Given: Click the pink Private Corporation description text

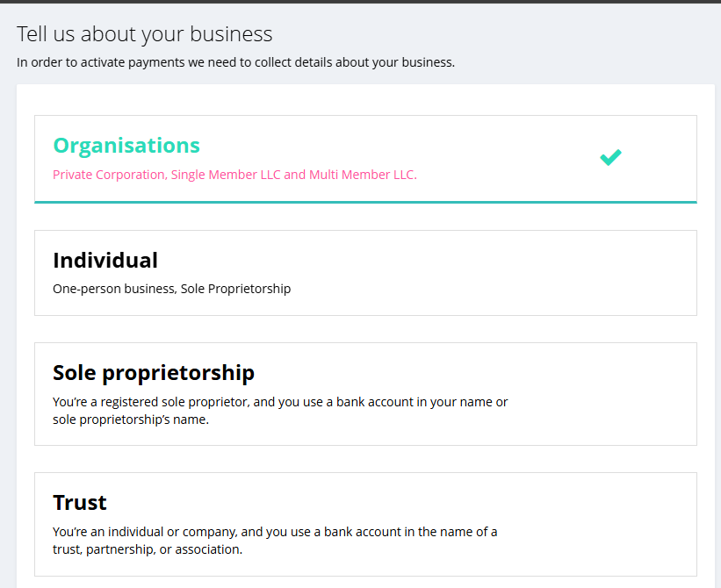Looking at the screenshot, I should (x=234, y=175).
